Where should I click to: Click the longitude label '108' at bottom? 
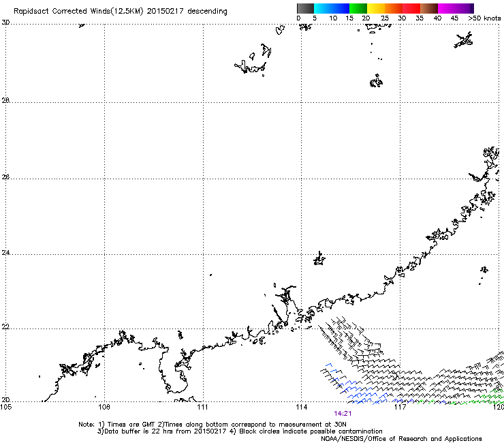pos(104,407)
